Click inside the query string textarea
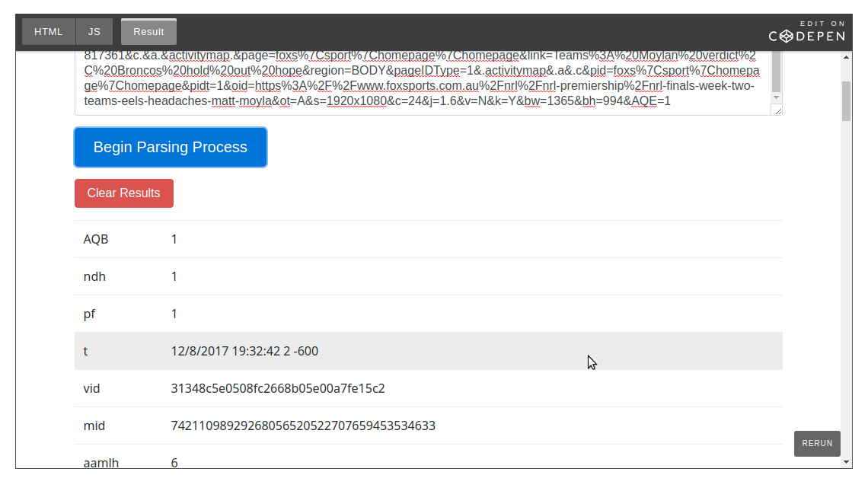The height and width of the screenshot is (494, 868). pos(423,82)
